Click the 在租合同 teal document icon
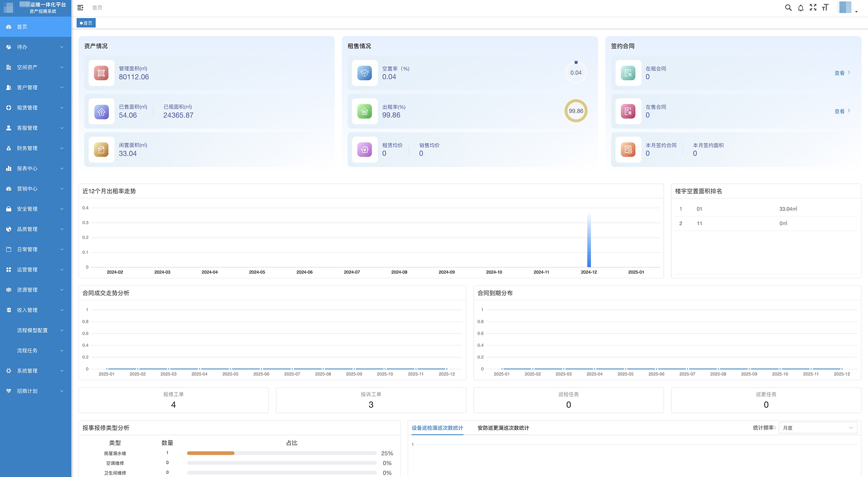This screenshot has height=477, width=868. tap(628, 73)
